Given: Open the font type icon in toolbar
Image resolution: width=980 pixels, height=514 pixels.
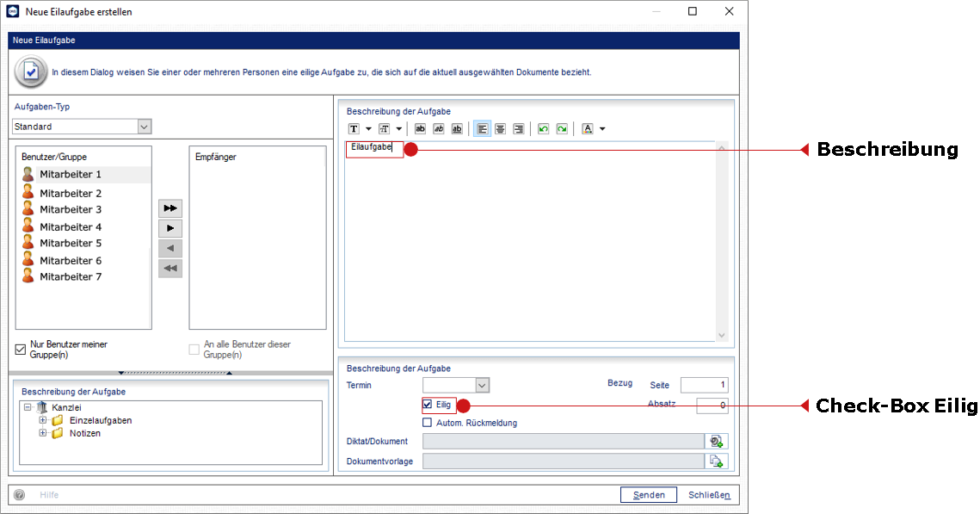Looking at the screenshot, I should (x=354, y=129).
